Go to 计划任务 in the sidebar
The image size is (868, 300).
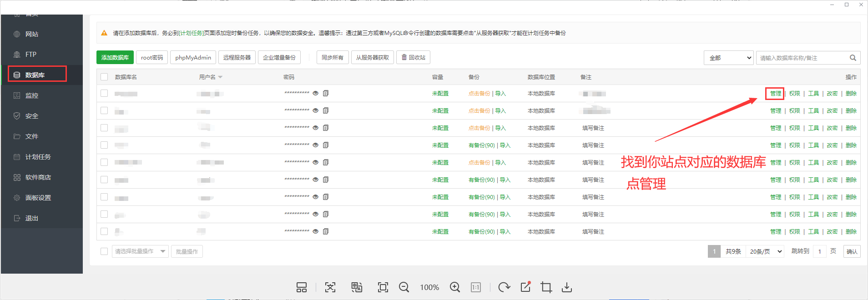coord(38,157)
